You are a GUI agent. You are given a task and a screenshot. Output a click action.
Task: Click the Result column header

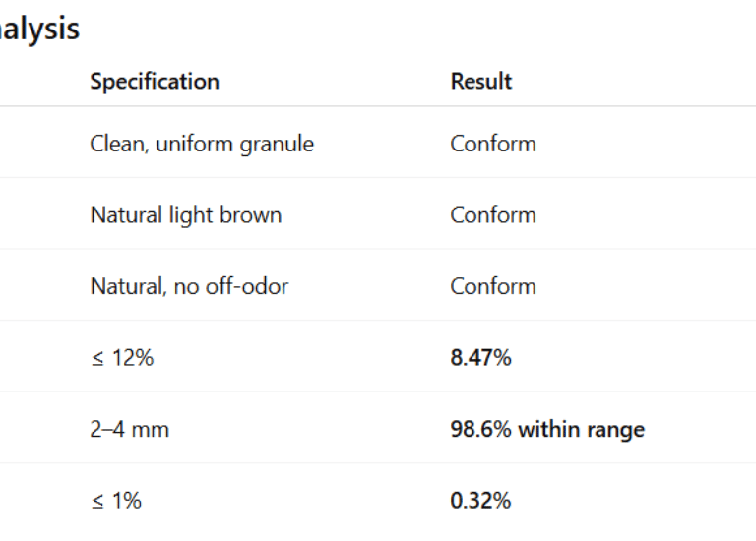481,81
